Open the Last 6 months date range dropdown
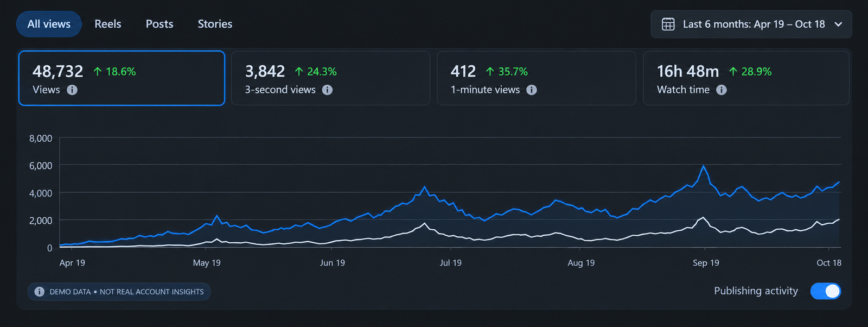Viewport: 868px width, 327px height. click(751, 24)
